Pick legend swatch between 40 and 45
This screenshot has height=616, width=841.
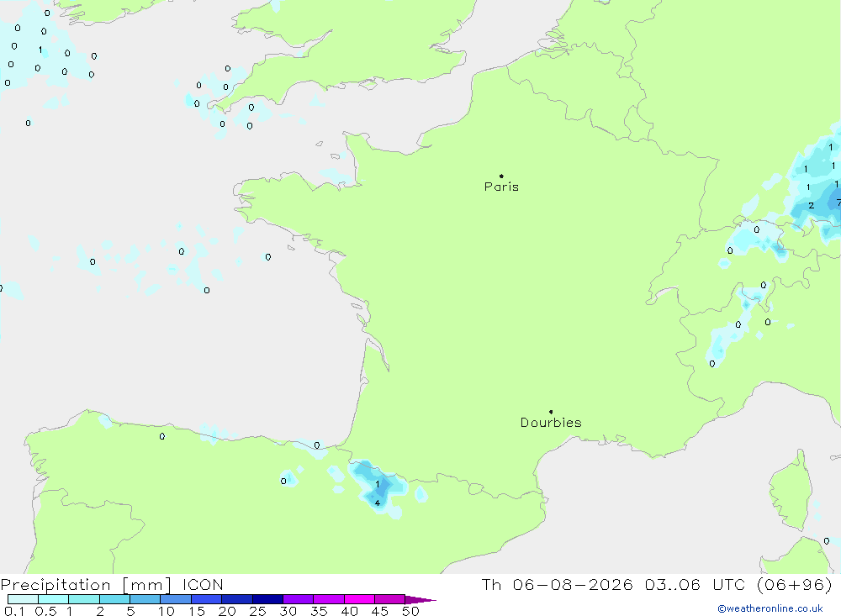(x=359, y=599)
